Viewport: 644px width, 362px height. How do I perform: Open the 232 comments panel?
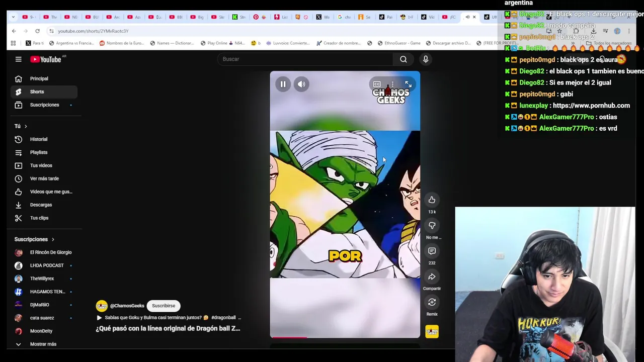432,251
